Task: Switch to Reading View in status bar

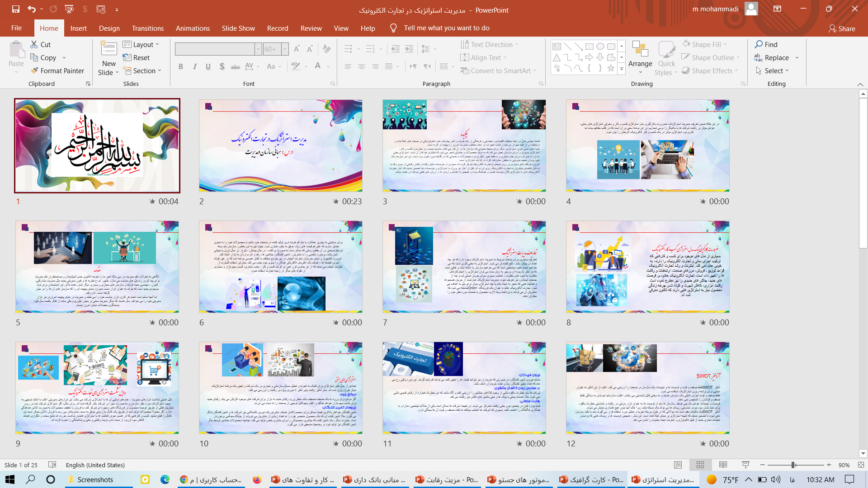Action: pos(723,465)
